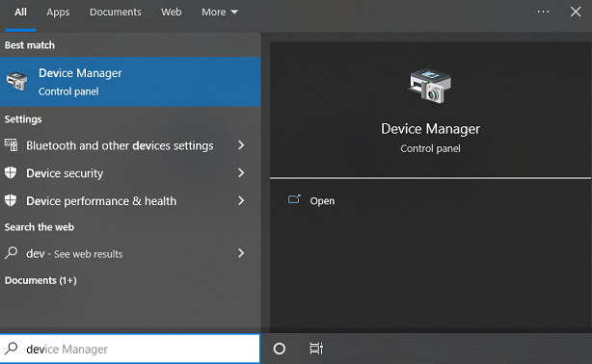Screen dimensions: 592x364
Task: Click the Open action icon in preview pane
Action: point(294,199)
